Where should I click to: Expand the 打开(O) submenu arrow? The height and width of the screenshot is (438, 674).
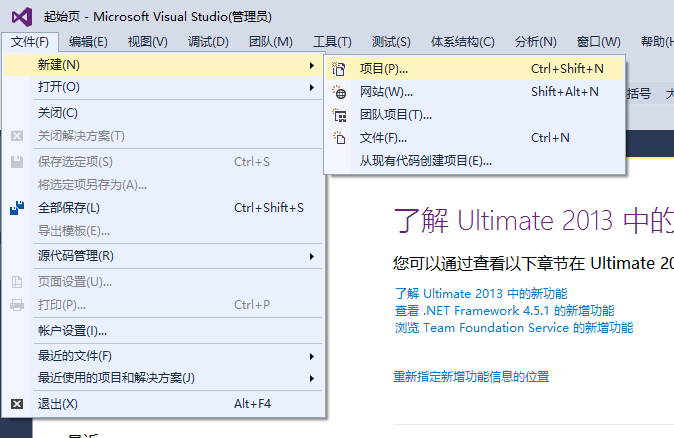pos(312,88)
